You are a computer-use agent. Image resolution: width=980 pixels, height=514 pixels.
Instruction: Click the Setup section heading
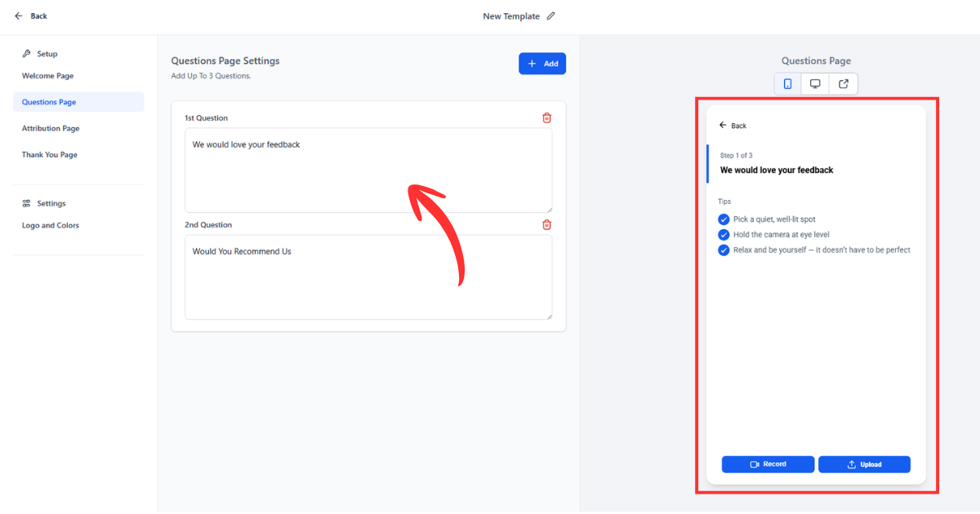point(40,54)
